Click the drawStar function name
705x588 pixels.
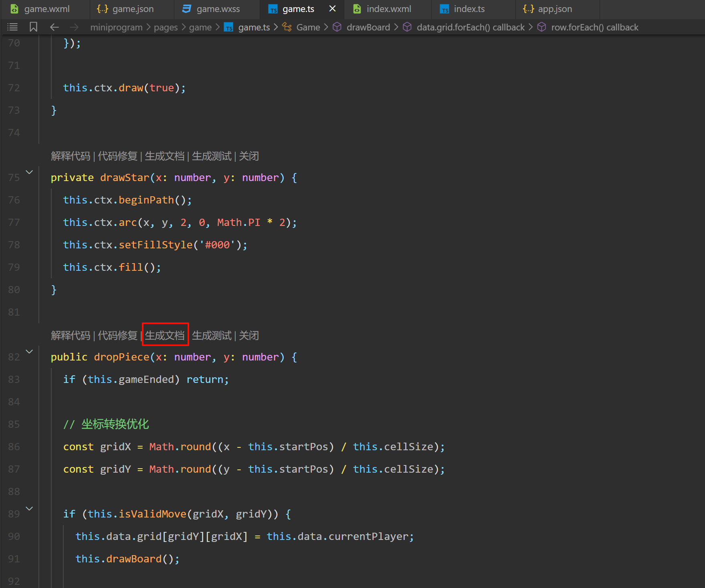tap(125, 177)
